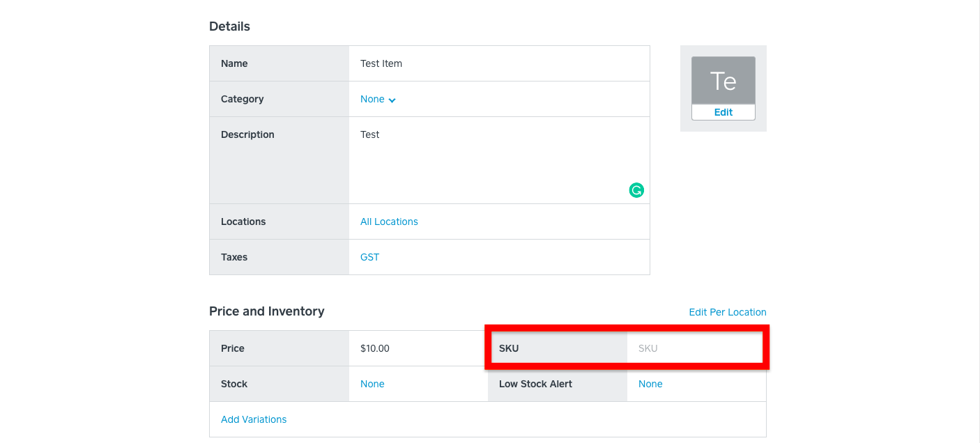Click the Details section heading
Screen dimensions: 980x443
[x=229, y=26]
